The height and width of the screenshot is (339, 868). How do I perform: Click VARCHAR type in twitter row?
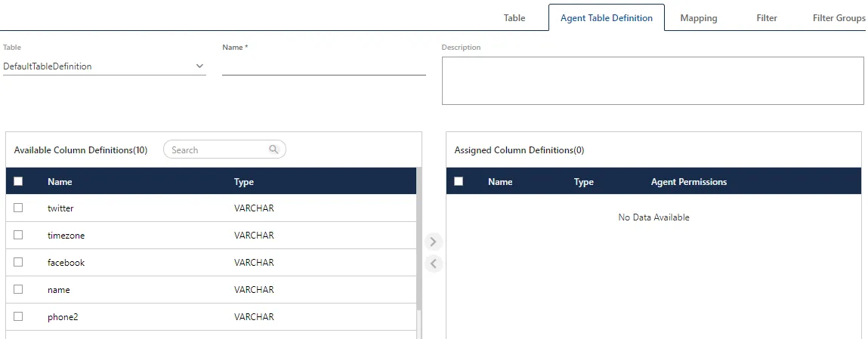254,208
